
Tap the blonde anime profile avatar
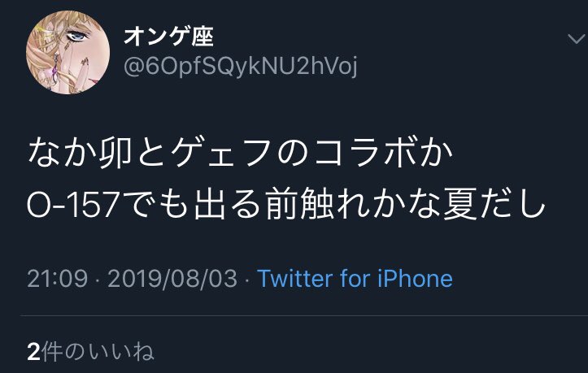pos(68,52)
